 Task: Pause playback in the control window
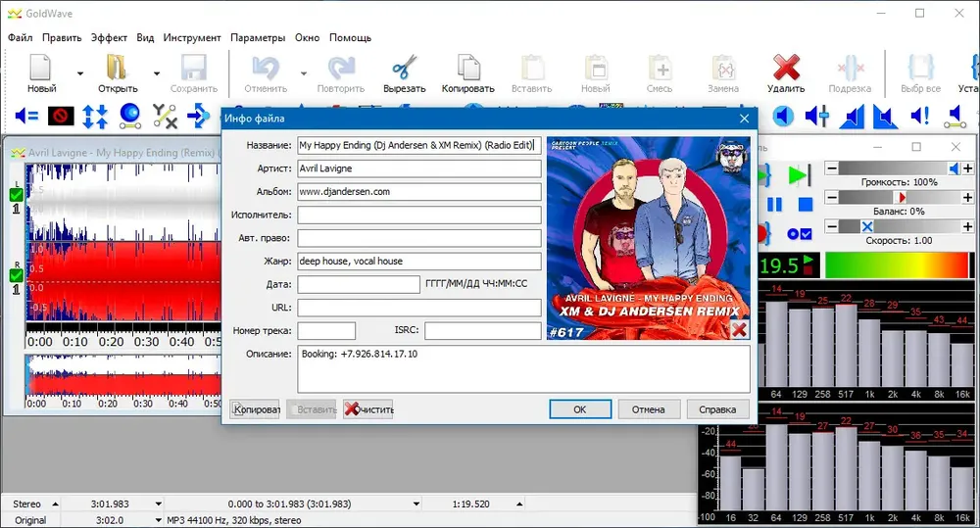pos(774,205)
